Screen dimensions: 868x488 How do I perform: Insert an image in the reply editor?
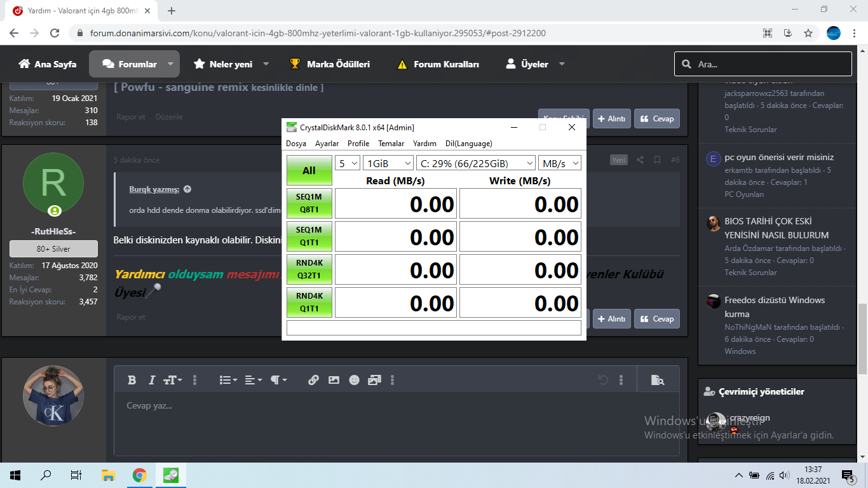pos(334,380)
